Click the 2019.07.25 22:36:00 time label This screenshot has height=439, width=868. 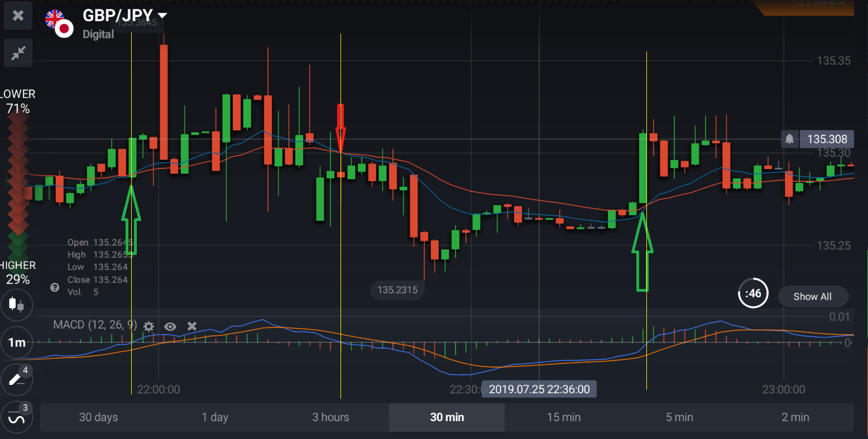point(539,389)
